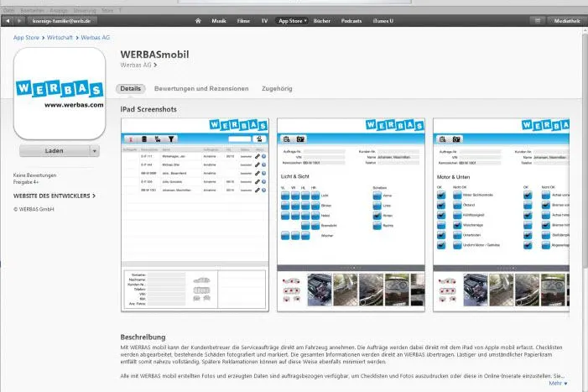Click the iPad Screenshots heading

click(148, 109)
